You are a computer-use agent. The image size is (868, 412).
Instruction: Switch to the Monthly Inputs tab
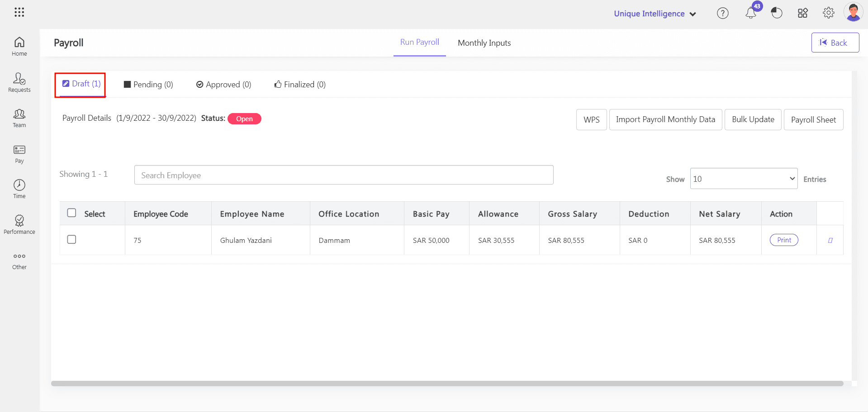(x=484, y=43)
